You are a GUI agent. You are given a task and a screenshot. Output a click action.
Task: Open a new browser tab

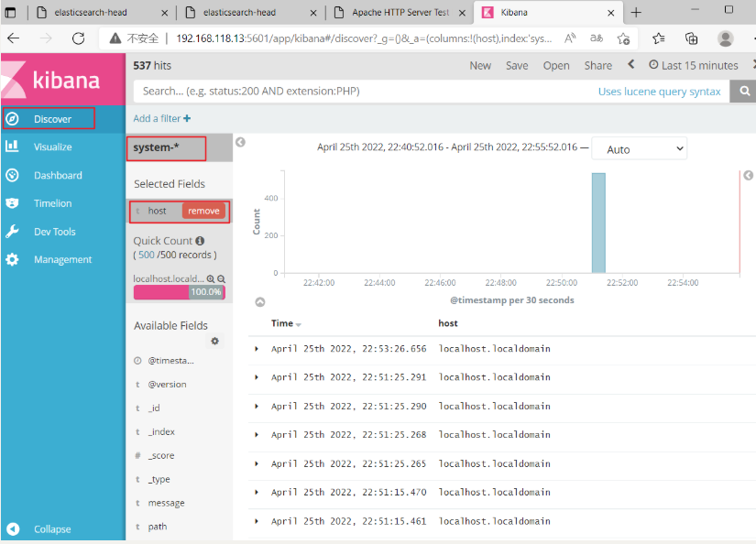(636, 13)
